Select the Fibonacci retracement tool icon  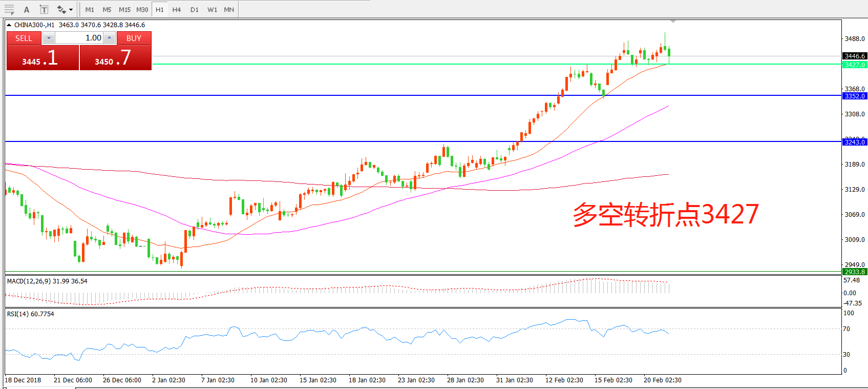pos(9,9)
